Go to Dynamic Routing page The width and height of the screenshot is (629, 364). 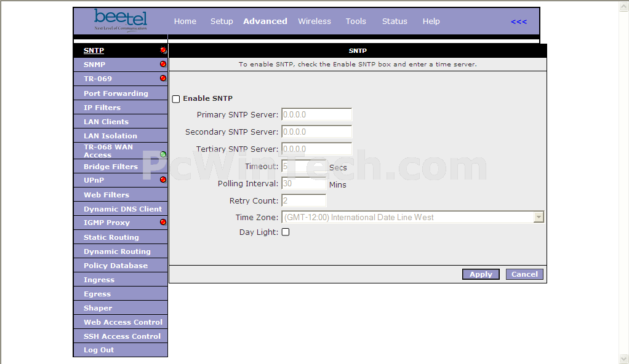tap(117, 251)
